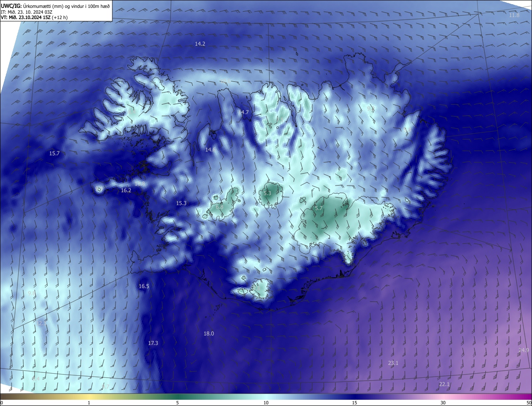Screen dimensions: 532x406
Task: Click the faint 9.7 value label
Action: click(105, 387)
